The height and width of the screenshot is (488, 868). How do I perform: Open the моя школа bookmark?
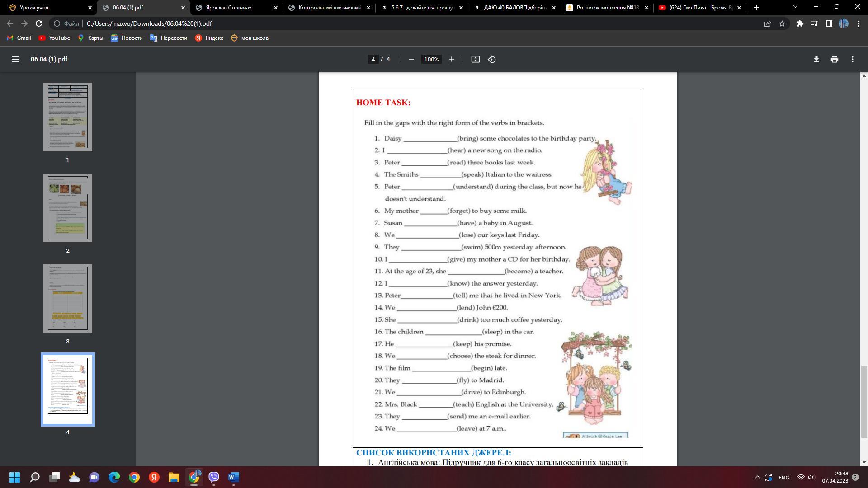[250, 38]
